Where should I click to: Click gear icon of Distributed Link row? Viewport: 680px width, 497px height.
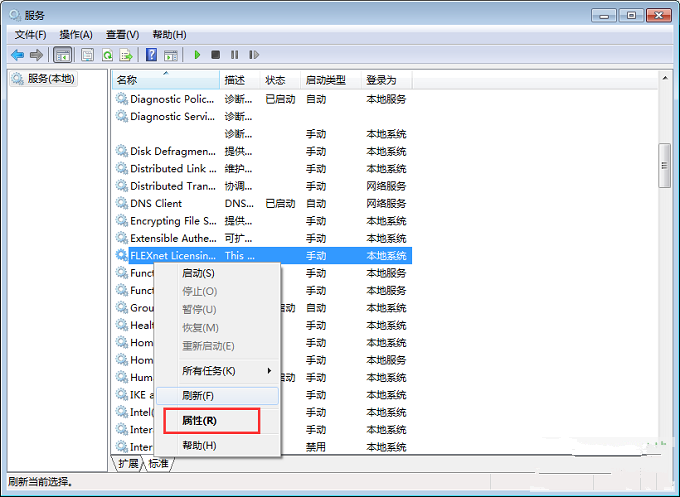pyautogui.click(x=121, y=169)
